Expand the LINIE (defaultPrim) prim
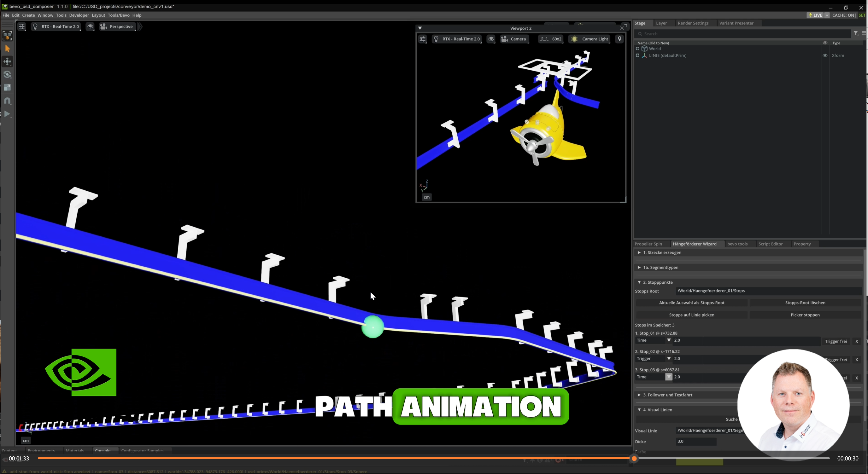Image resolution: width=868 pixels, height=474 pixels. [637, 55]
